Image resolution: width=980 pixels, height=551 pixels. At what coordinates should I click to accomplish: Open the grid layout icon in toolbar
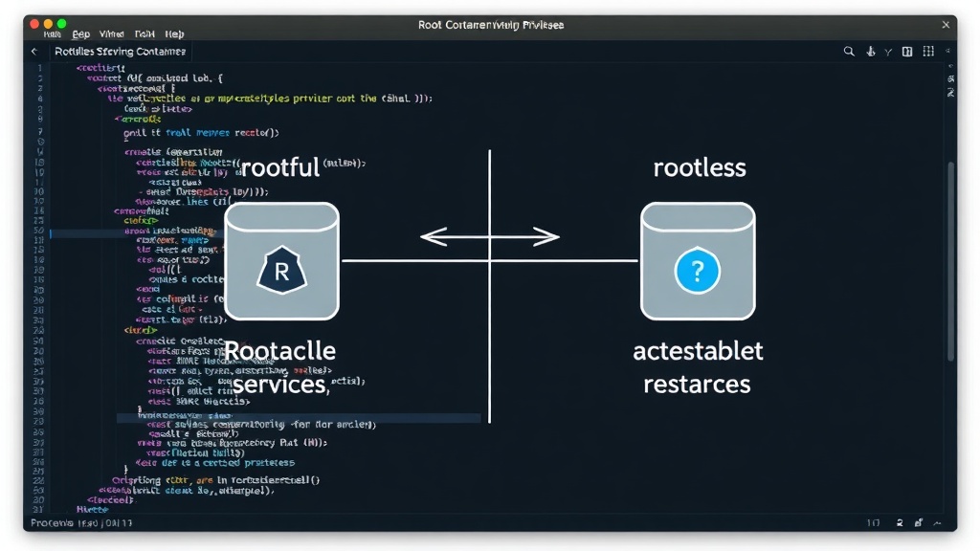[928, 52]
